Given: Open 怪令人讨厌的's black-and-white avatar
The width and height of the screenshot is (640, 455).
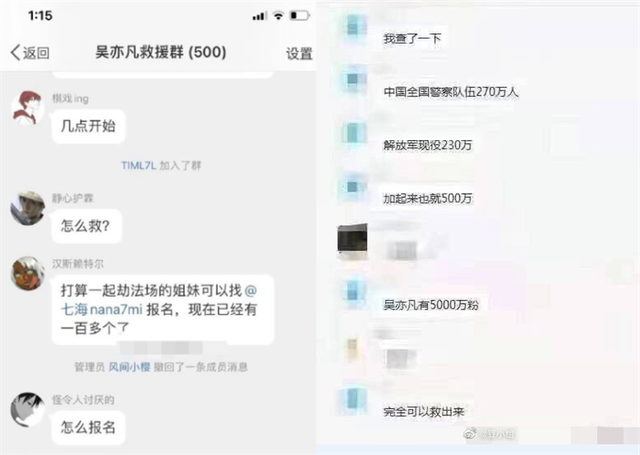Looking at the screenshot, I should coord(27,409).
